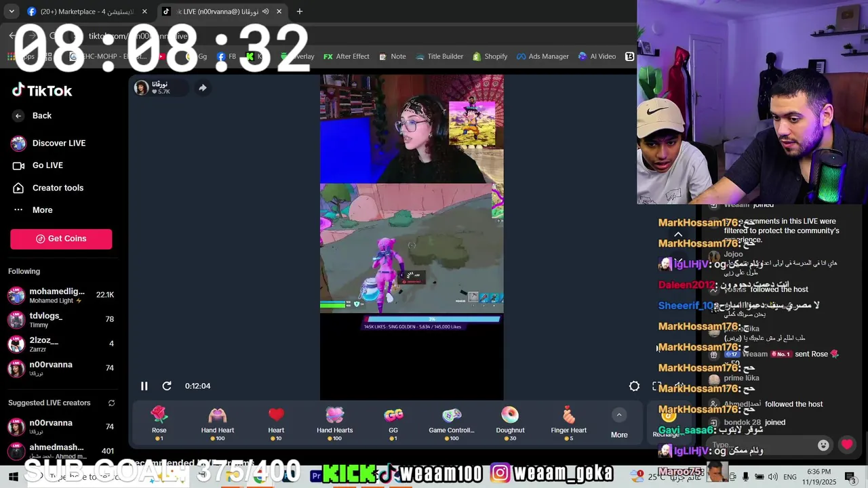Viewport: 868px width, 488px height.
Task: Open Creator tools in the sidebar
Action: (49, 188)
